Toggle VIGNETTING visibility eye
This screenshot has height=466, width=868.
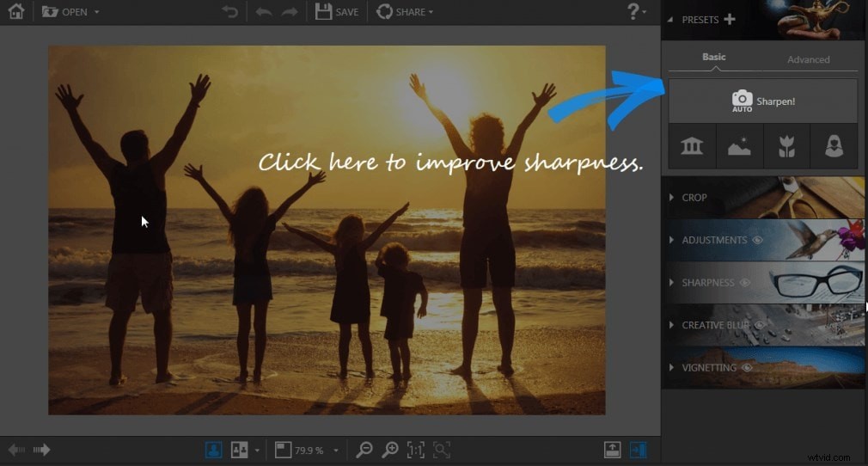click(x=748, y=367)
